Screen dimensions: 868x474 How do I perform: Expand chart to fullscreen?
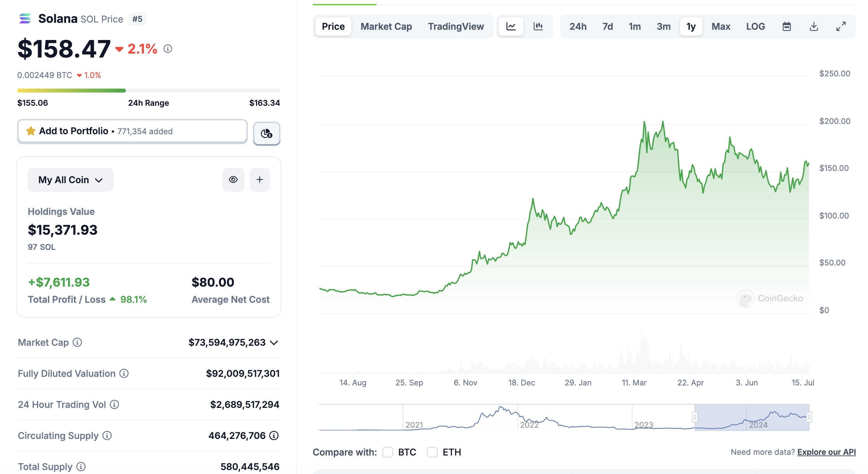click(x=841, y=26)
